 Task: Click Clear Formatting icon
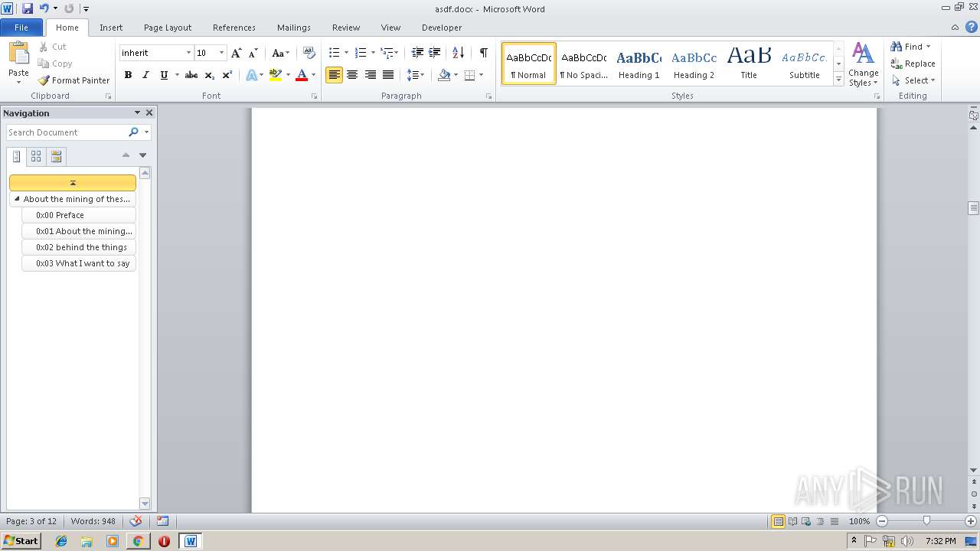click(309, 53)
